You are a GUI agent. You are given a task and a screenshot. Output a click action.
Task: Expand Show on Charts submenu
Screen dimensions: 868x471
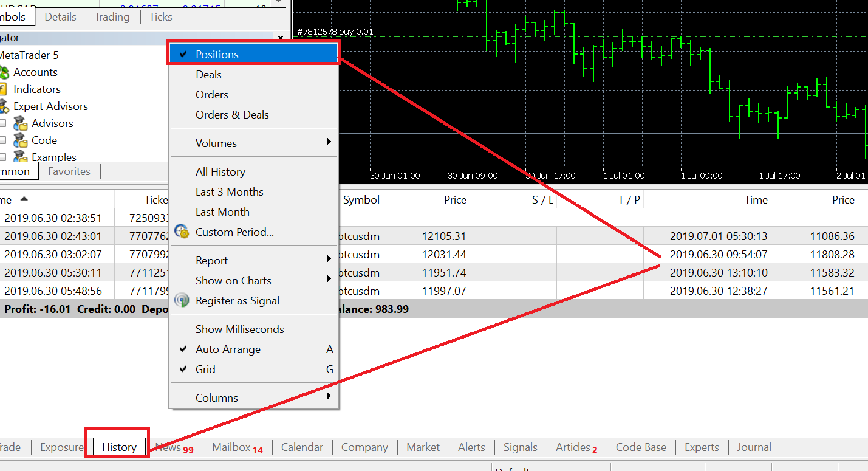[253, 280]
